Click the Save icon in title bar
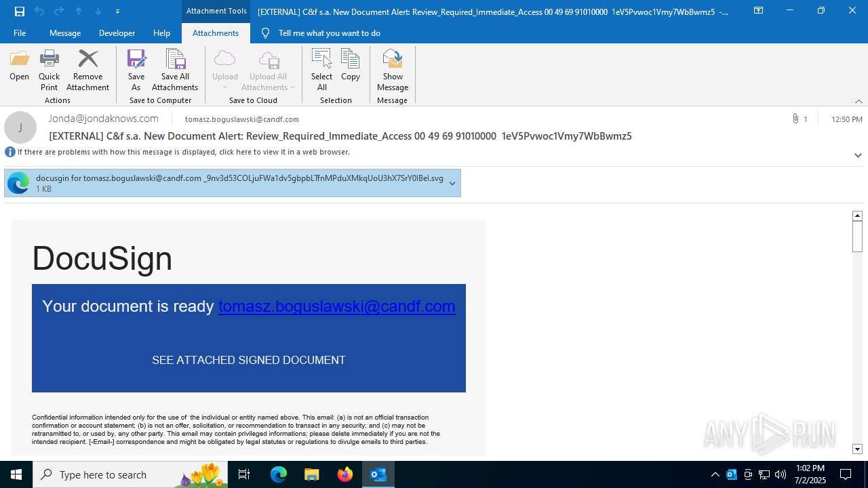Image resolution: width=868 pixels, height=488 pixels. click(x=20, y=11)
